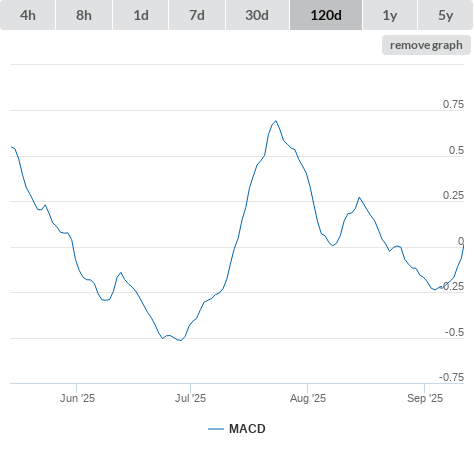
Task: Switch to the 8h range
Action: coord(84,15)
